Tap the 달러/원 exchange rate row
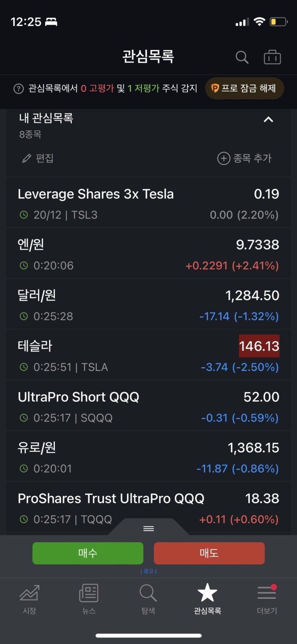 pos(148,304)
